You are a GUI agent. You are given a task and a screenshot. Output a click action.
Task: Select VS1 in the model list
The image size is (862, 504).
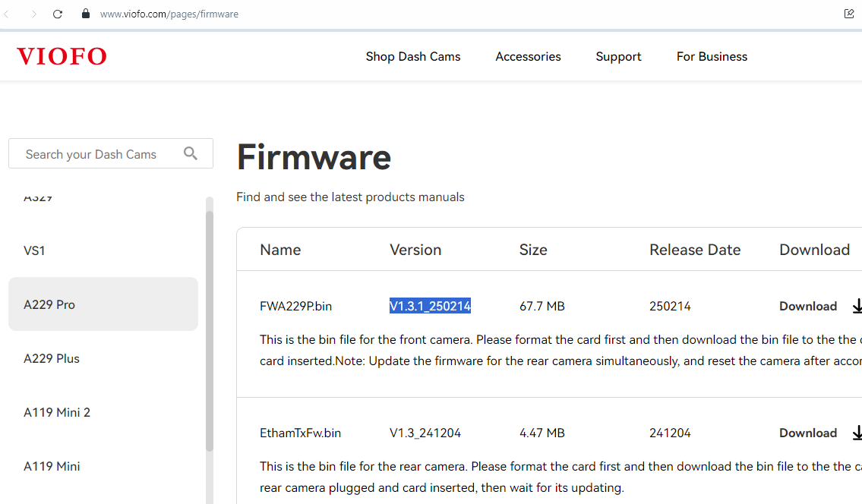pyautogui.click(x=35, y=250)
